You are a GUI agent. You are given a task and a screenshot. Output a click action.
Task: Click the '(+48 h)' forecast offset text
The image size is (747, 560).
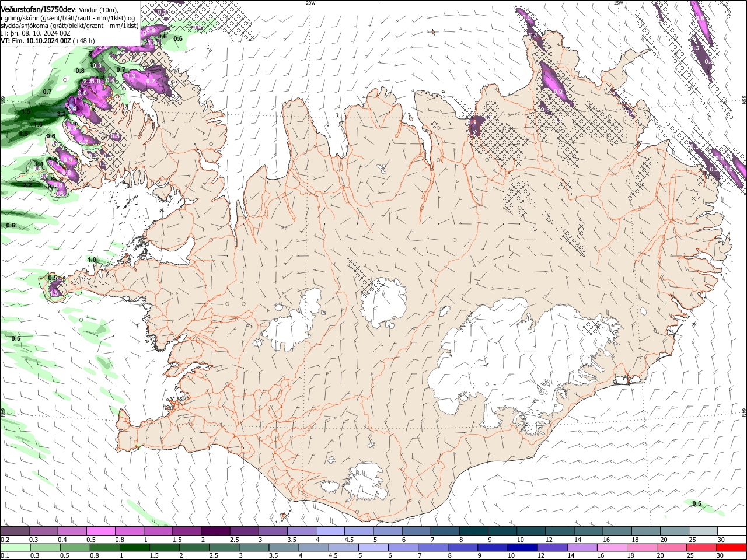84,41
